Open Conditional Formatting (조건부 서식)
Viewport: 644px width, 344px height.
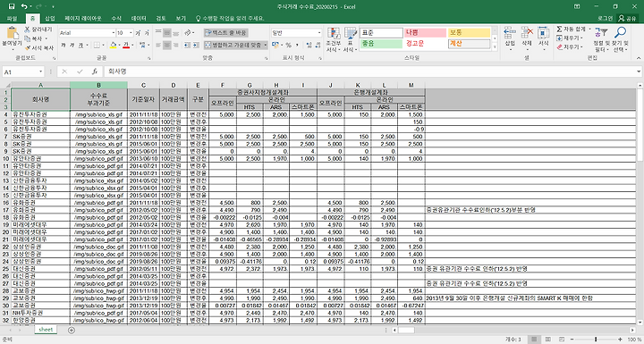click(x=333, y=40)
